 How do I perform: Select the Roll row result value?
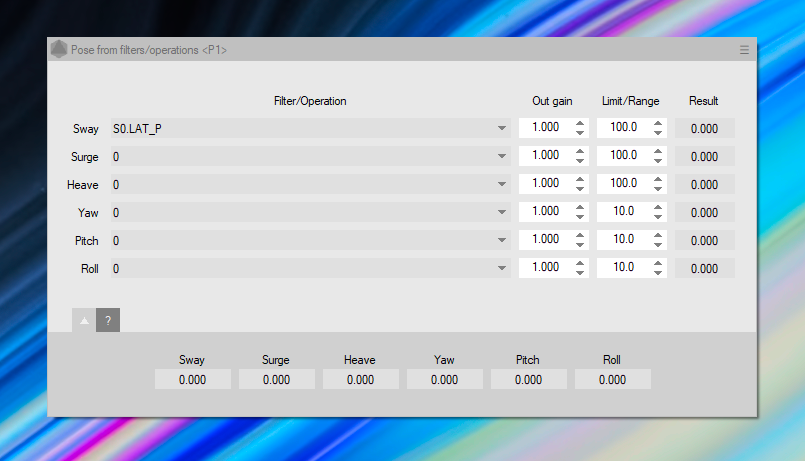(704, 268)
